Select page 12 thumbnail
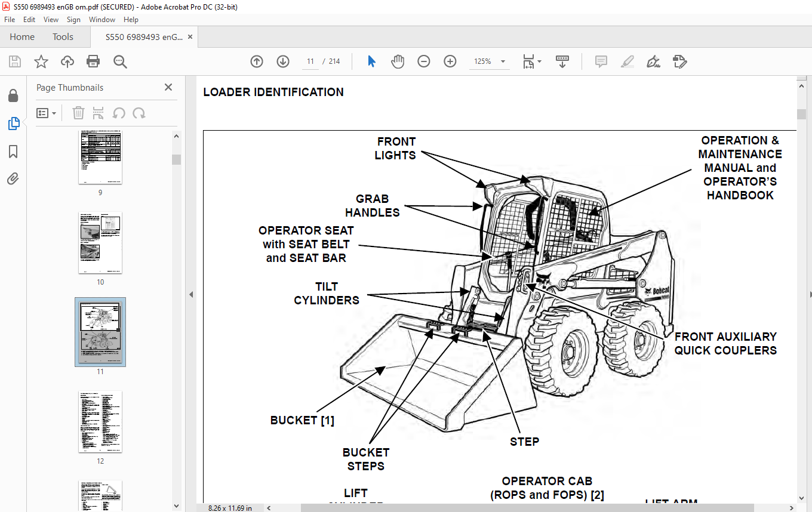Viewport: 812px width, 512px height. coord(100,421)
